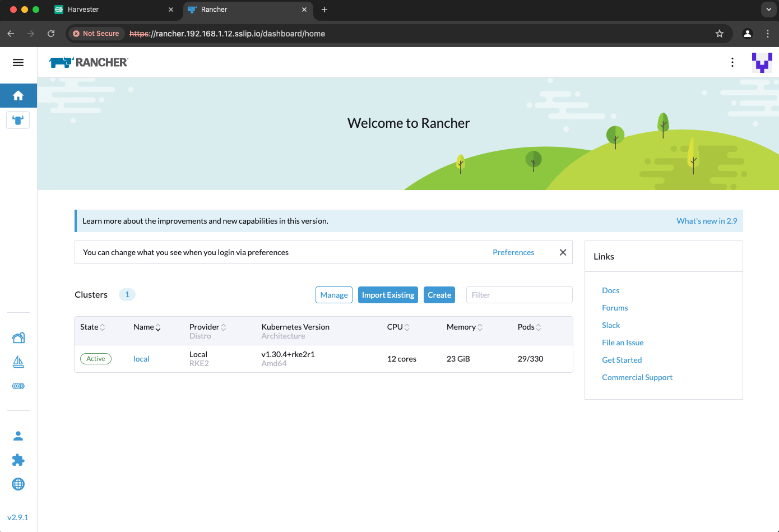
Task: Click the browser address bar URL
Action: (x=227, y=34)
